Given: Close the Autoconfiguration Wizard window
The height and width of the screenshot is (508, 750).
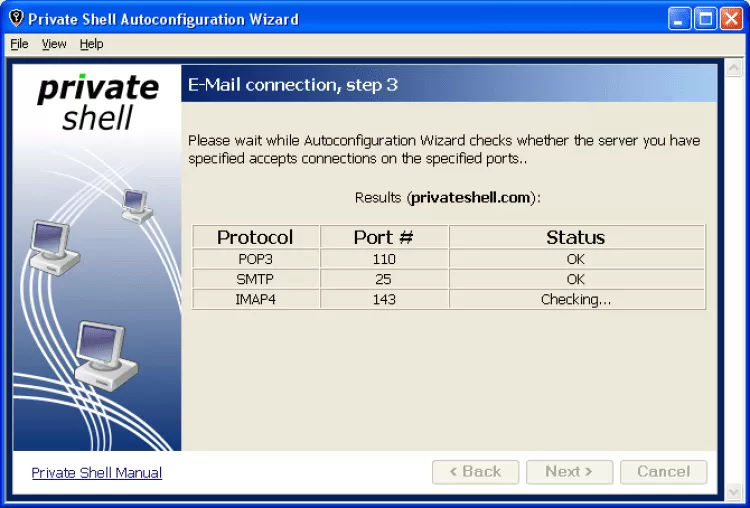Looking at the screenshot, I should point(731,19).
